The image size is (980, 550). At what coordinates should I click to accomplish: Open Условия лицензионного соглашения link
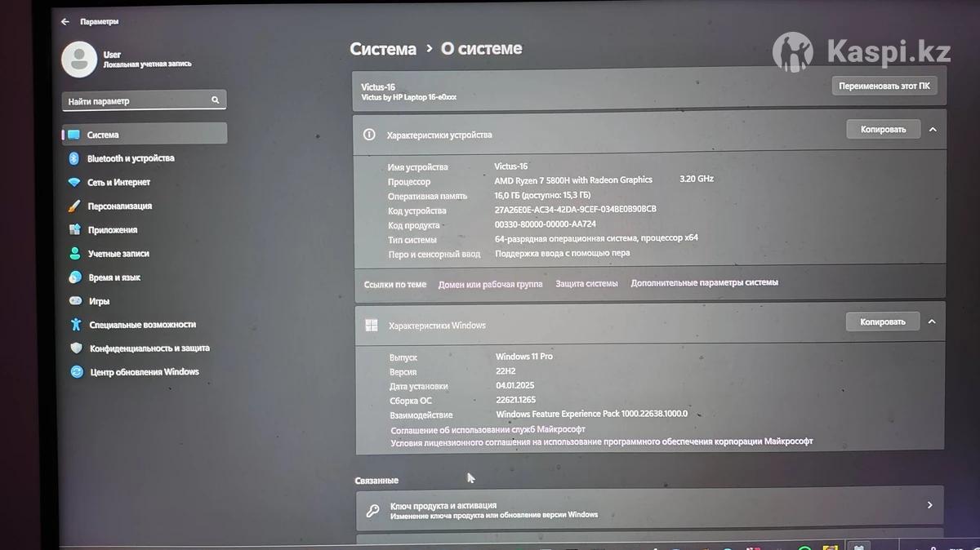[601, 442]
